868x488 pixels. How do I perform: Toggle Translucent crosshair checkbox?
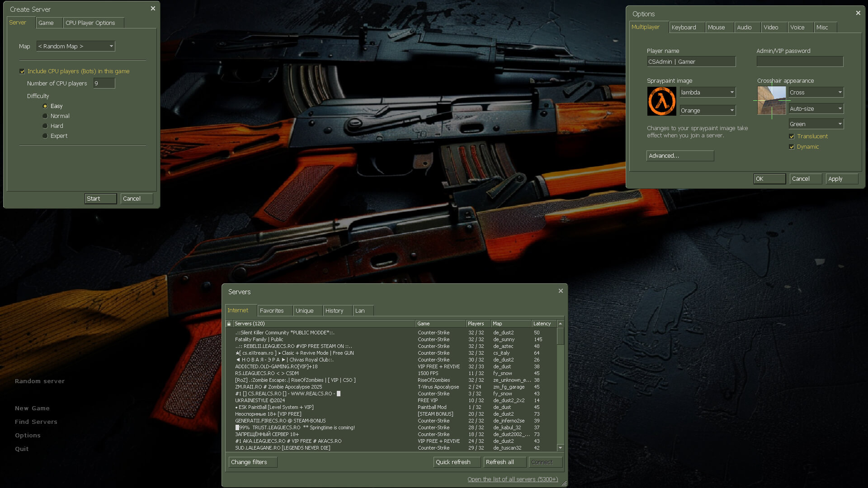point(792,136)
